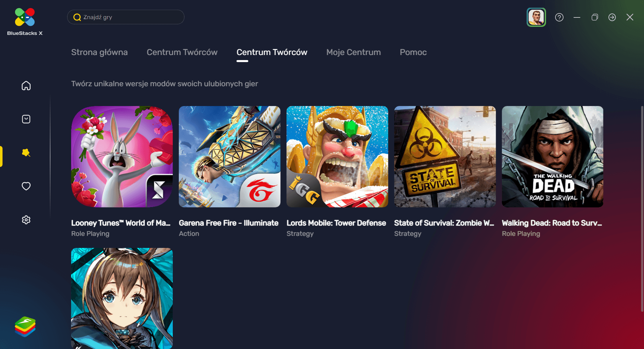Click the Twórz unikalne wersje modów heading
644x349 pixels.
pos(164,84)
